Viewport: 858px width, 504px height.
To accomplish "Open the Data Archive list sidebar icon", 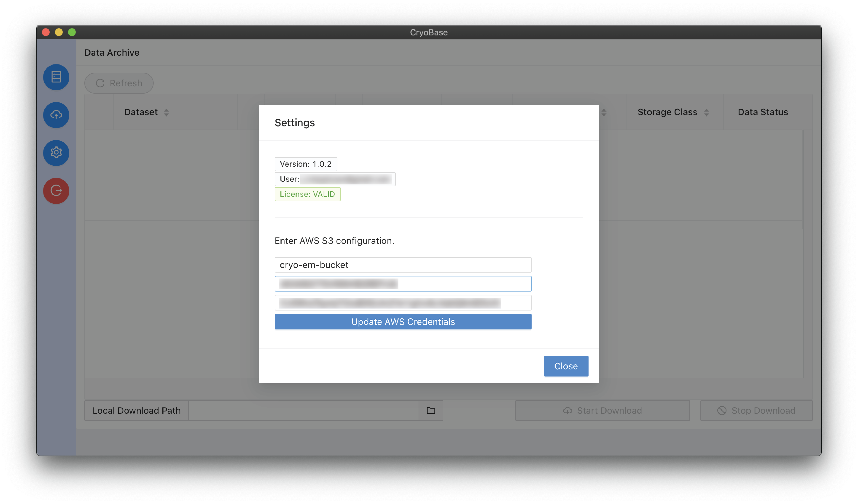I will click(x=56, y=77).
